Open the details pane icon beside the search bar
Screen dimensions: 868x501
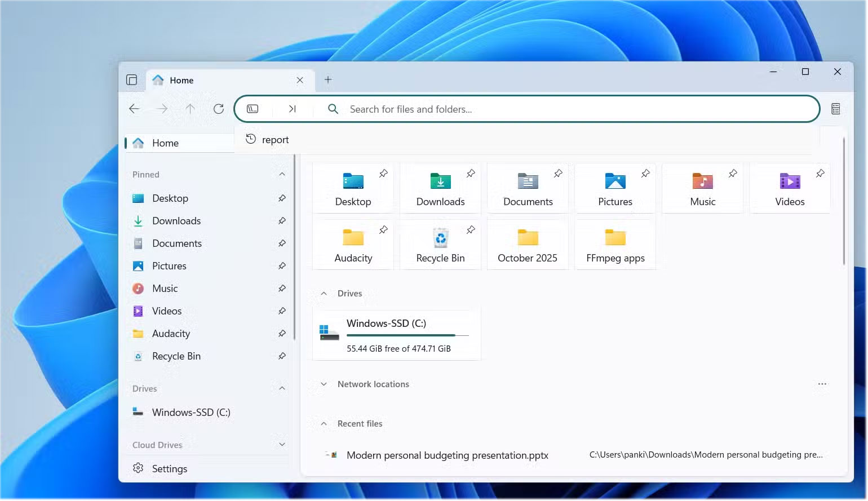click(836, 108)
